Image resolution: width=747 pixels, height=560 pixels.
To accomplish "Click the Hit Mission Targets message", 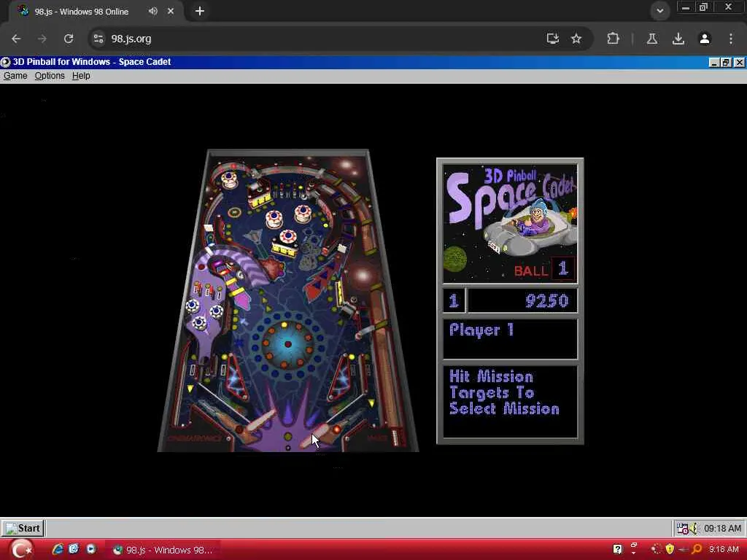I will [x=504, y=393].
